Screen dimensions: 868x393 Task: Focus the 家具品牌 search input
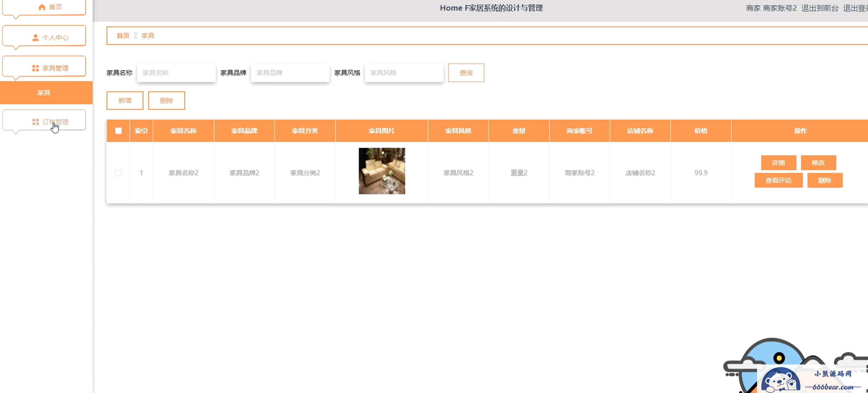(x=290, y=73)
